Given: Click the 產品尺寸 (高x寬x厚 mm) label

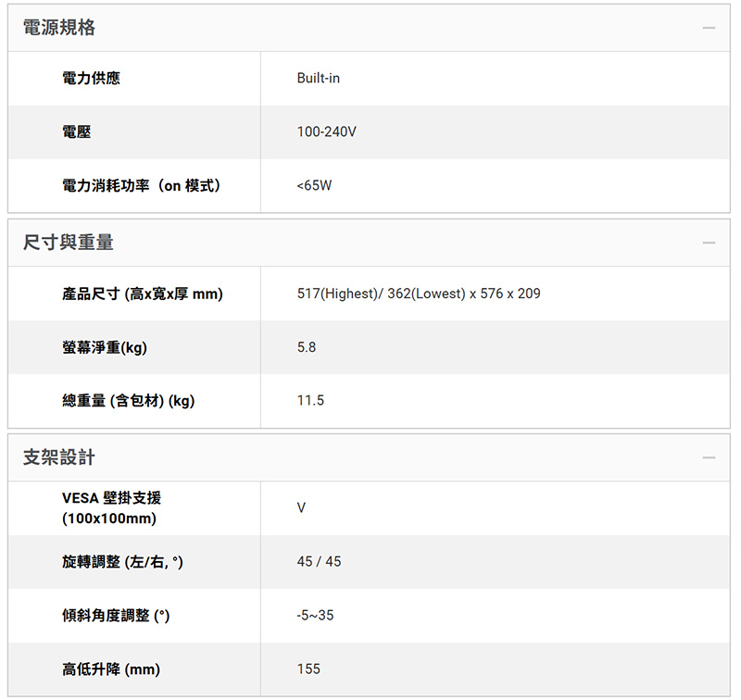Looking at the screenshot, I should point(143,294).
